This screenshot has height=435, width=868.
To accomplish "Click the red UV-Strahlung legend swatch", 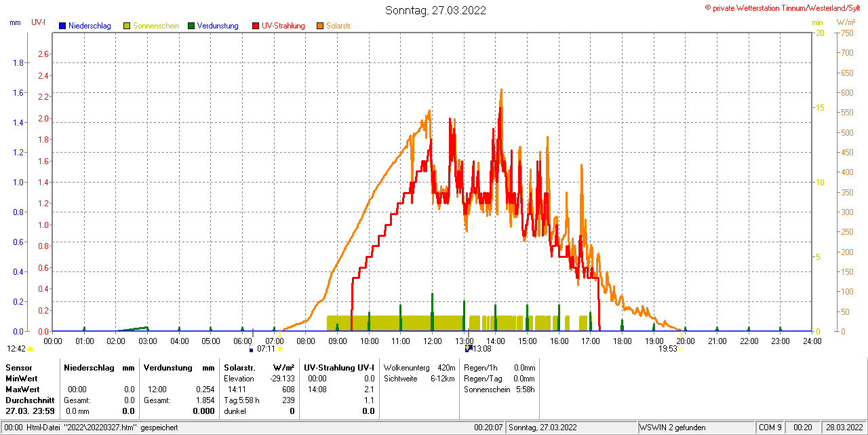I will [256, 26].
